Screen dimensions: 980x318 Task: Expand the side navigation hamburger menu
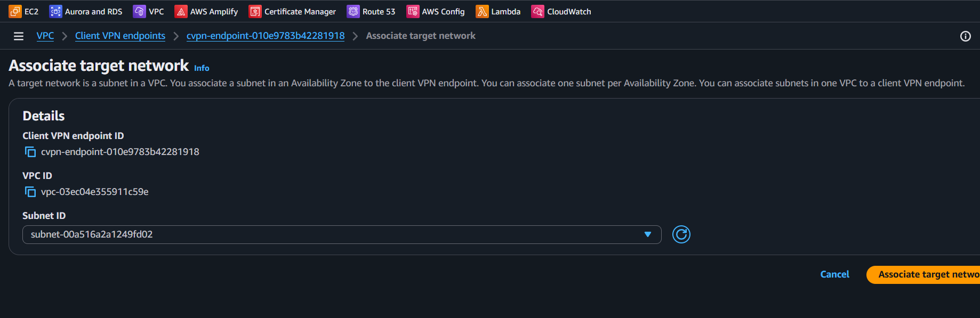coord(19,36)
